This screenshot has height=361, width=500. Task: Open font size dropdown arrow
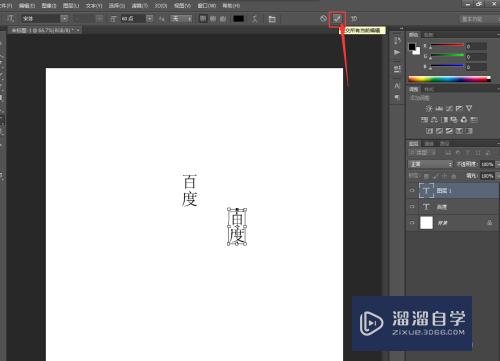pyautogui.click(x=149, y=19)
